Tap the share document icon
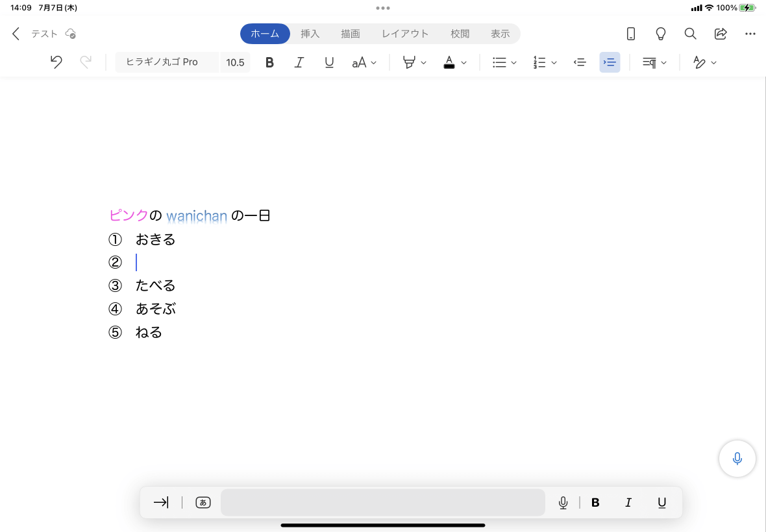This screenshot has width=766, height=532. click(721, 34)
